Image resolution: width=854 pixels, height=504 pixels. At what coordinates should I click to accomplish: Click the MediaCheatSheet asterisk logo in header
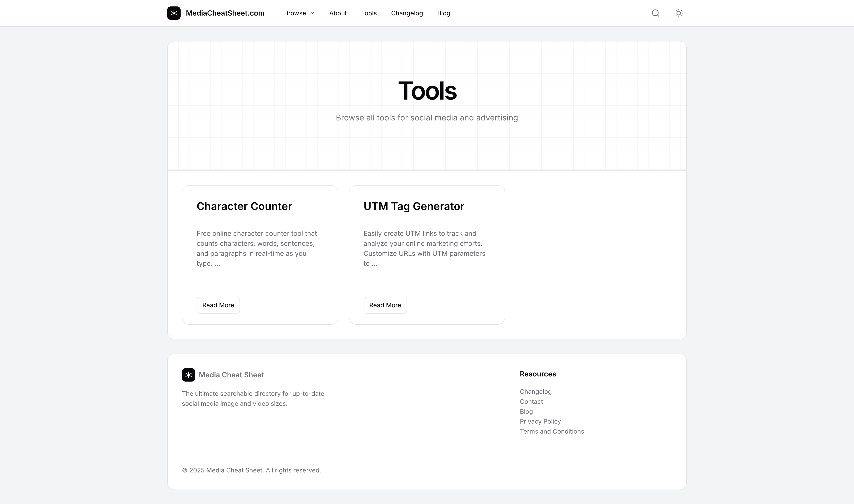[174, 13]
